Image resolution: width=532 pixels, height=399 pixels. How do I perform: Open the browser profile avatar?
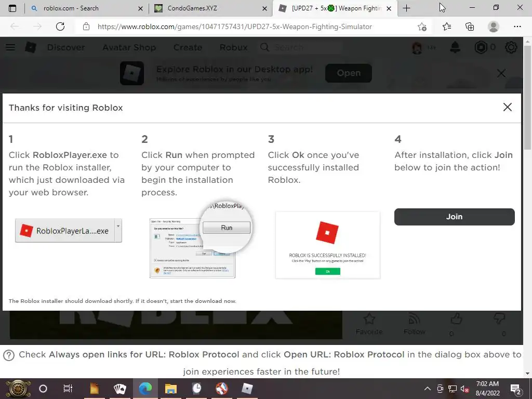click(x=494, y=26)
